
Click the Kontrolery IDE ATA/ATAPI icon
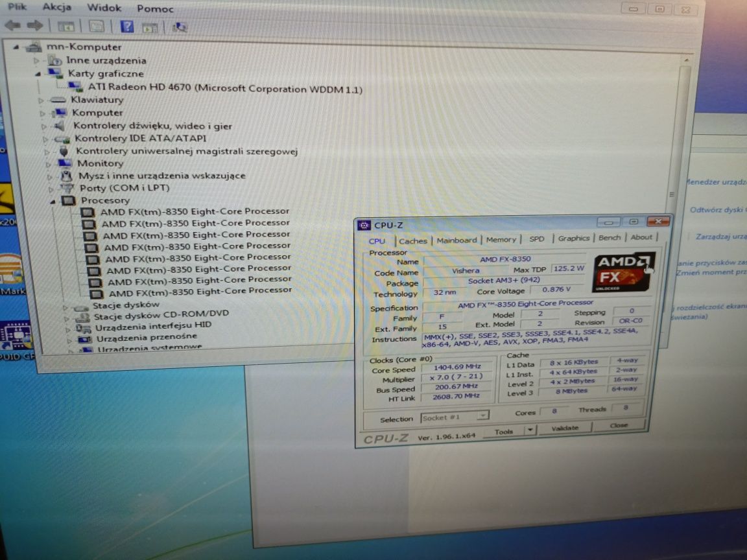tap(62, 139)
